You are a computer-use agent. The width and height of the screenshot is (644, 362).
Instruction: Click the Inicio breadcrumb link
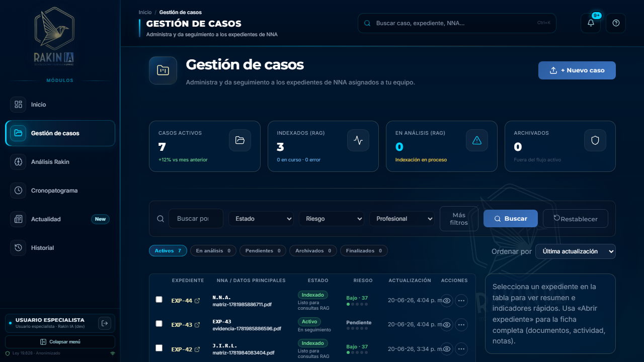pos(145,12)
